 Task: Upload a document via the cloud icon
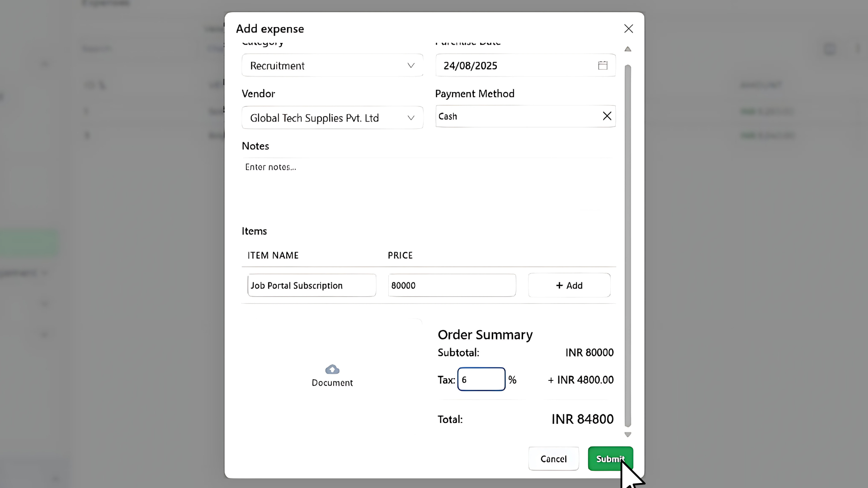click(332, 369)
